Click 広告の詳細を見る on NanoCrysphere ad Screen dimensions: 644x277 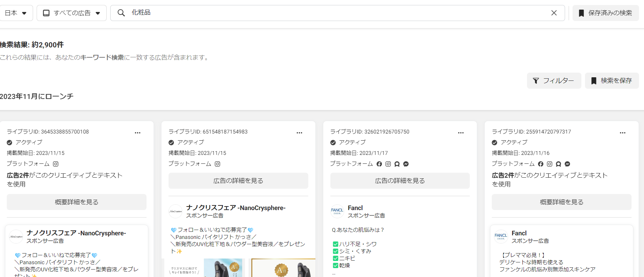coord(238,181)
